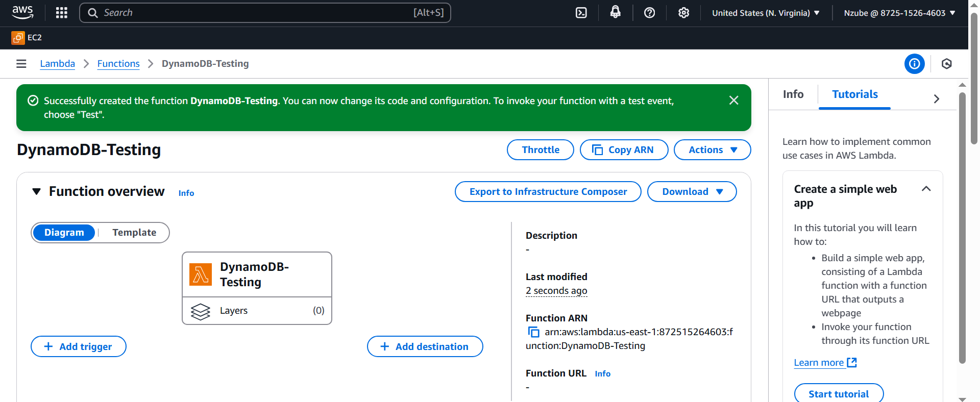Click the help panel scroll down arrow
The image size is (980, 402).
click(x=962, y=399)
